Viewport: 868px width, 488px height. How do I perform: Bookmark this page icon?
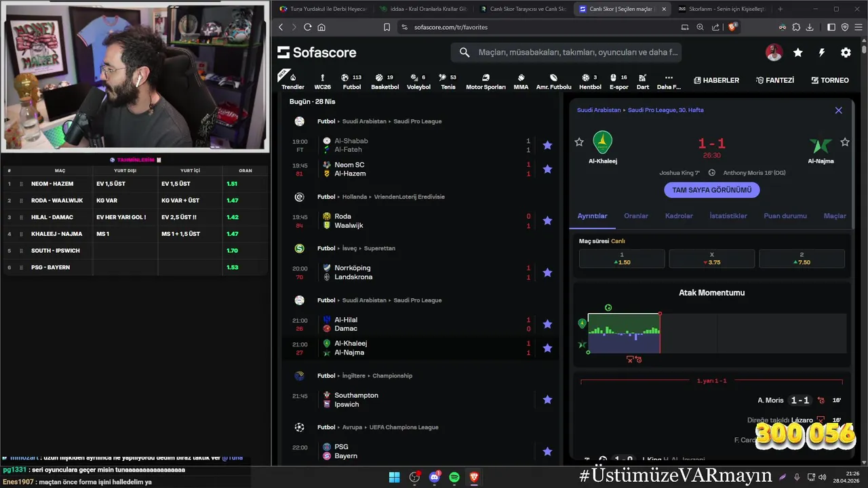click(387, 27)
